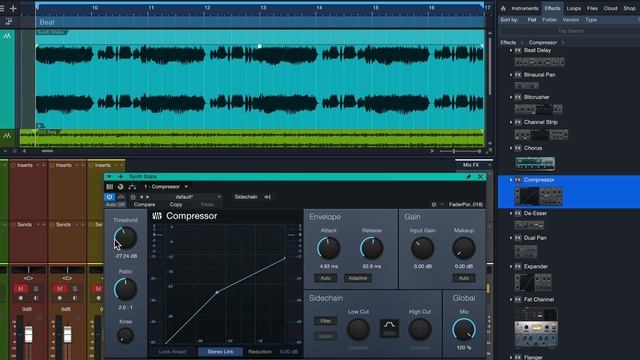Click the Sidechain button in the plugin toolbar
Image resolution: width=640 pixels, height=360 pixels.
click(246, 197)
